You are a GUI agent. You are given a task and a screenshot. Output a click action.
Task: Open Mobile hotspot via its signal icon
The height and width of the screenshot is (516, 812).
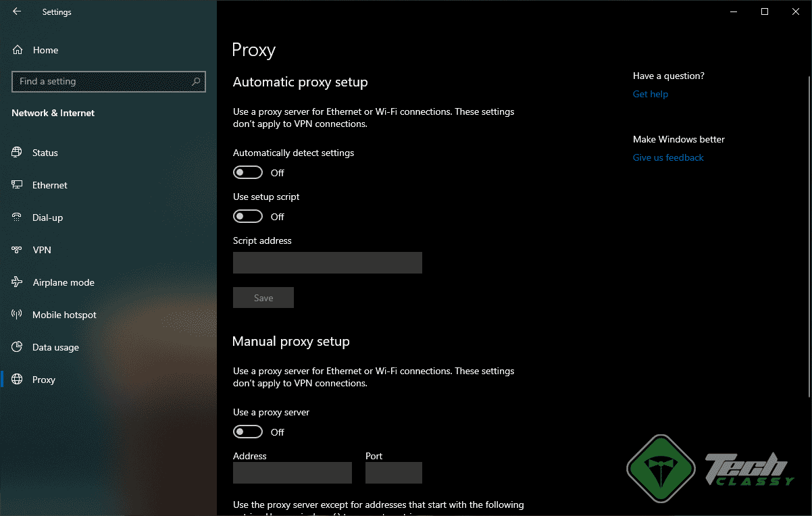coord(16,315)
